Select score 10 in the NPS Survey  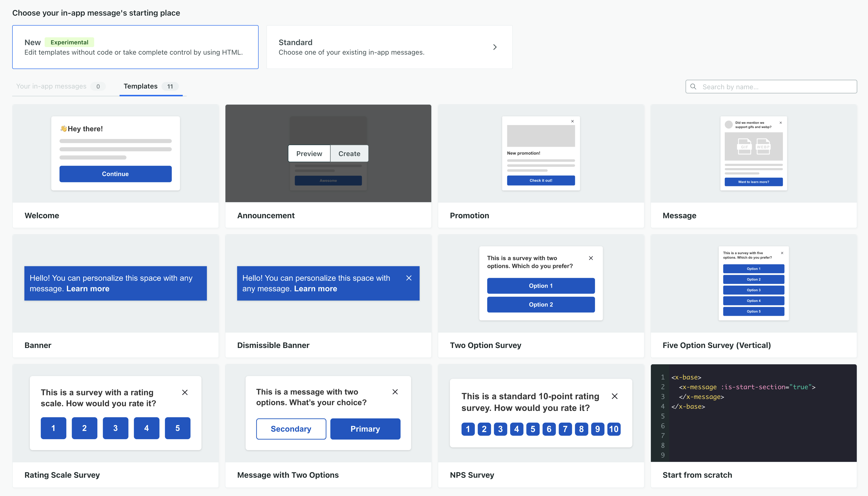614,429
